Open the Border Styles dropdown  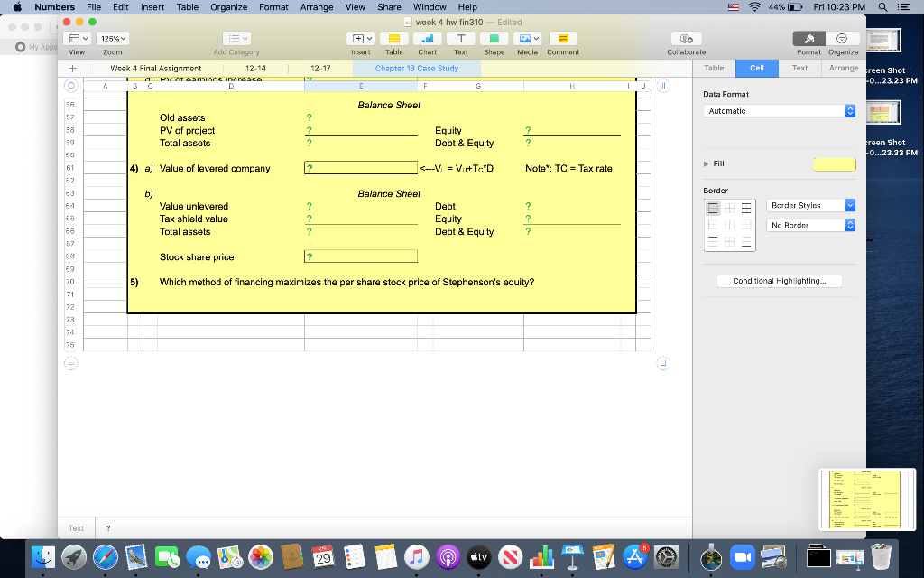tap(809, 206)
